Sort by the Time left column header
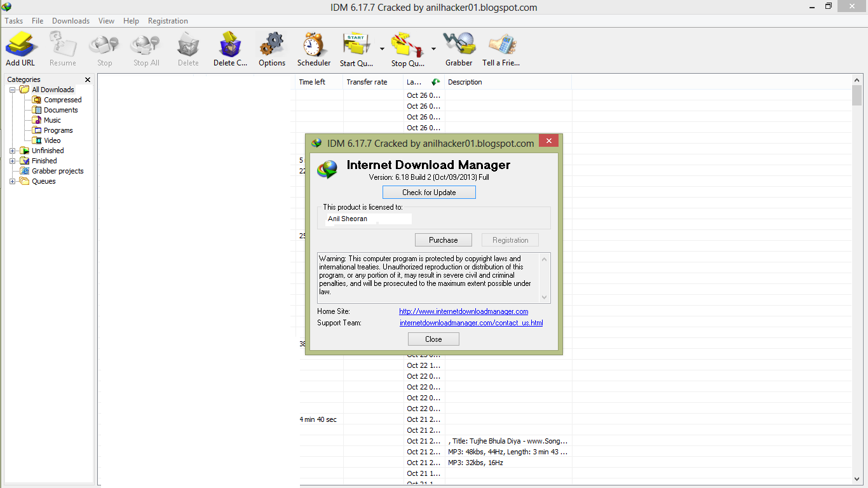Image resolution: width=868 pixels, height=488 pixels. pos(320,82)
